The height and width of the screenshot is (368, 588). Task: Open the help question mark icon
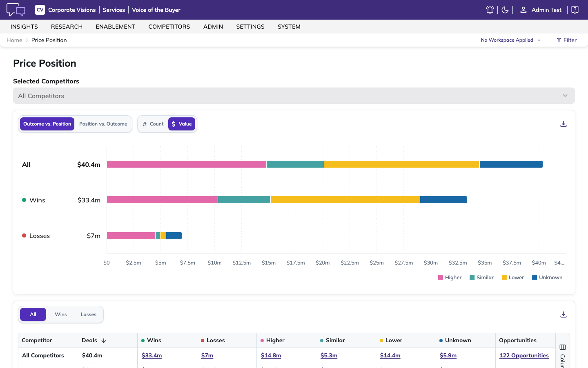click(x=575, y=10)
